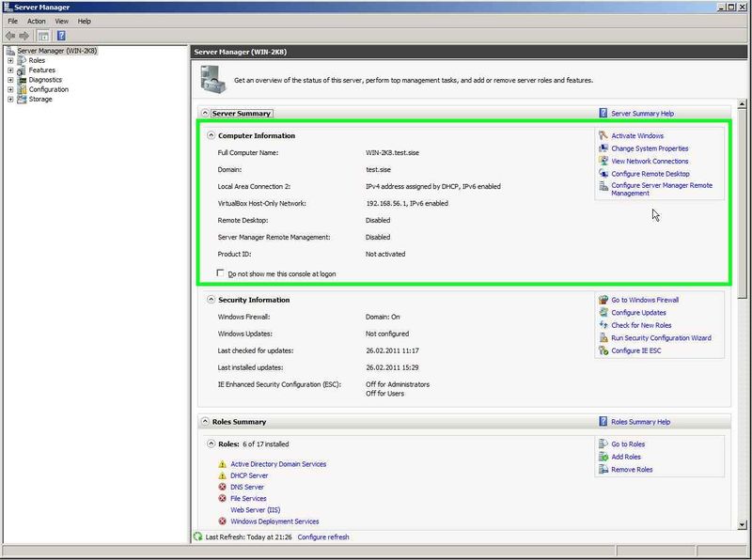Collapse the Roles Summary section
The height and width of the screenshot is (560, 752).
pos(205,422)
